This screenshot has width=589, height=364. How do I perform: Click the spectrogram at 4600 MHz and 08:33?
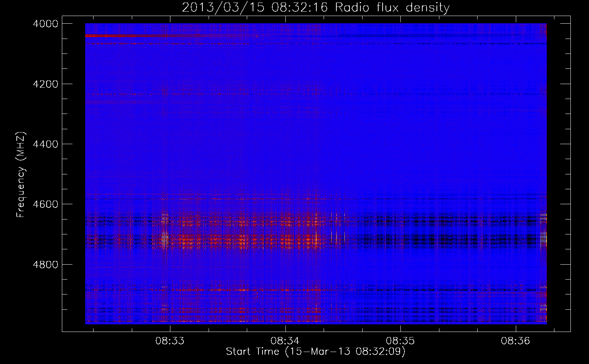(170, 204)
